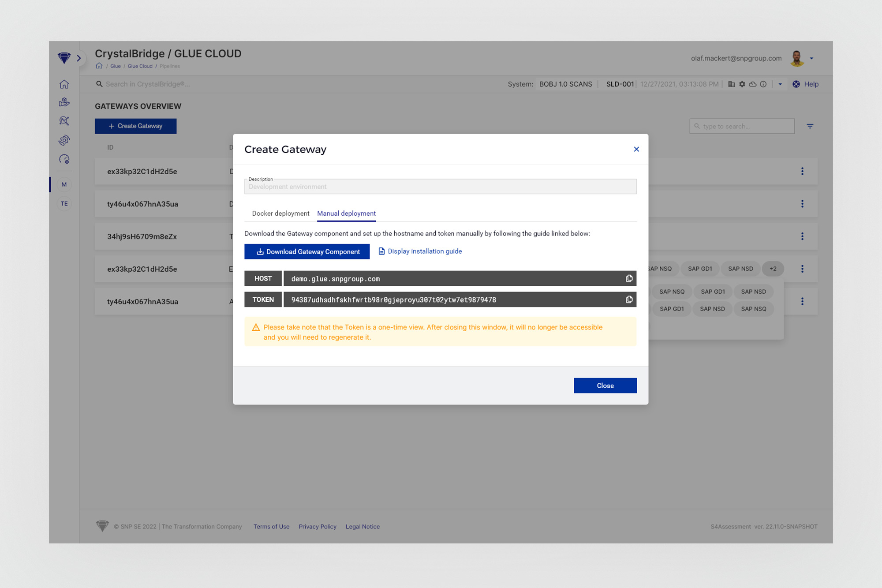Click the home icon in left sidebar
The width and height of the screenshot is (882, 588).
point(64,84)
